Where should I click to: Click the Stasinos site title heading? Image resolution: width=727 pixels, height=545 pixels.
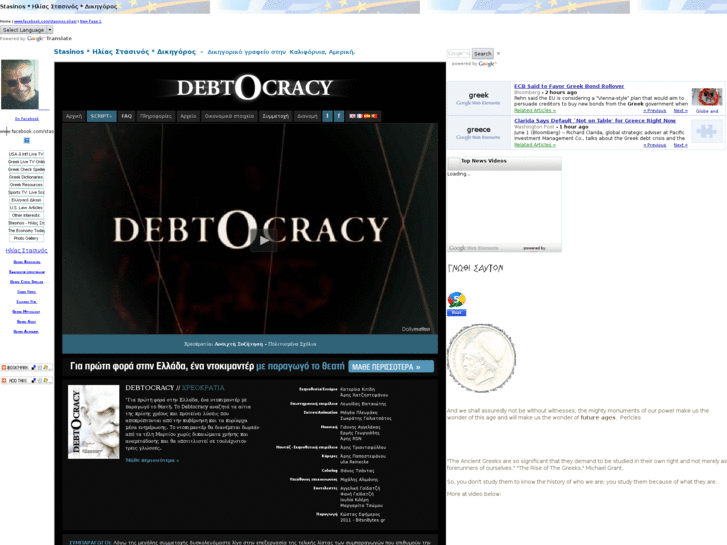pos(124,52)
